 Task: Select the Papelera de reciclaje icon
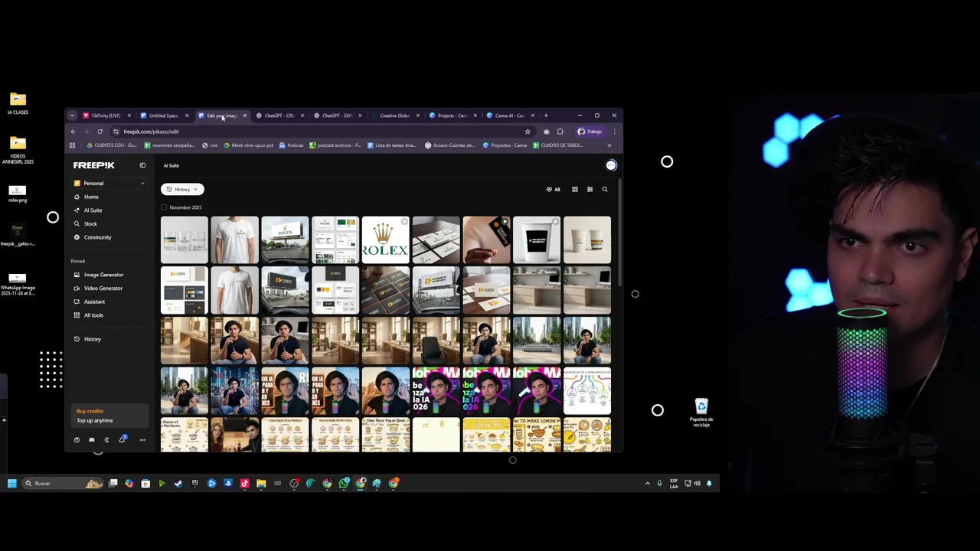[x=701, y=412]
